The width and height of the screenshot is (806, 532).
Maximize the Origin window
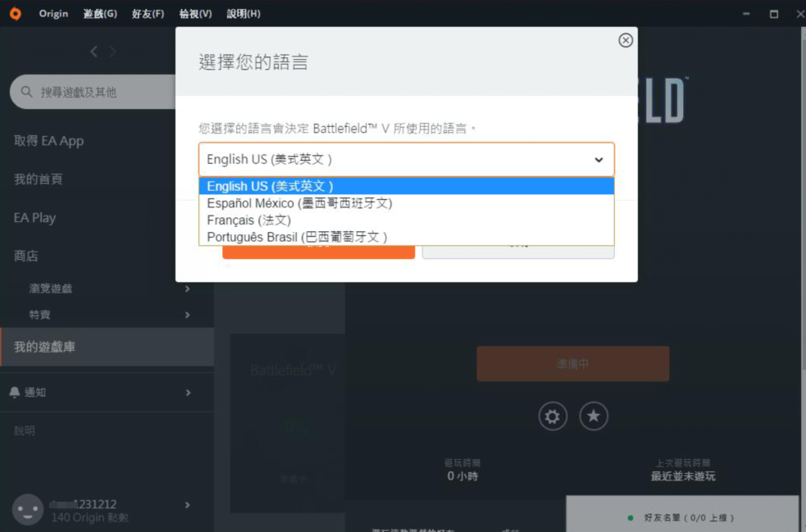(x=774, y=14)
